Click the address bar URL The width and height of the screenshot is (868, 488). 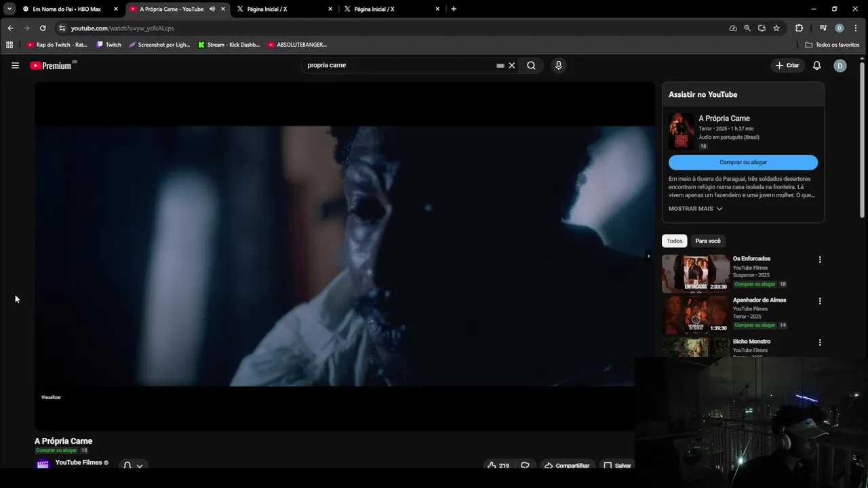[123, 28]
